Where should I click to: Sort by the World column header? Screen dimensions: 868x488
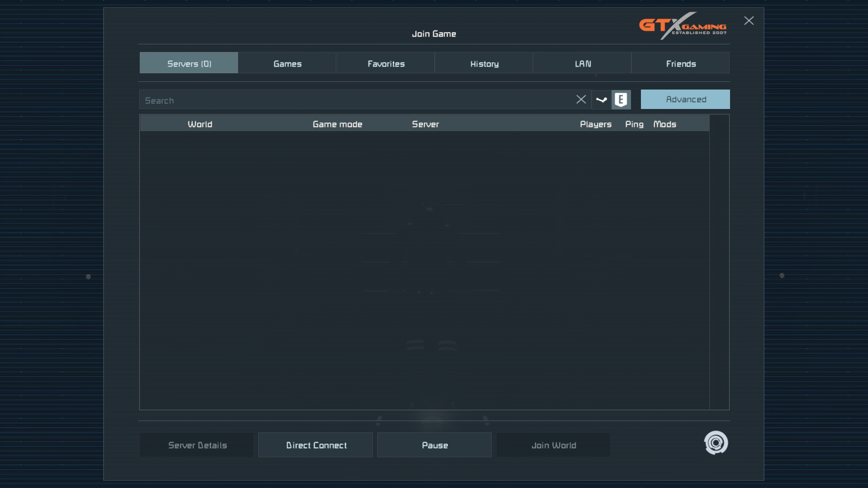pos(199,124)
